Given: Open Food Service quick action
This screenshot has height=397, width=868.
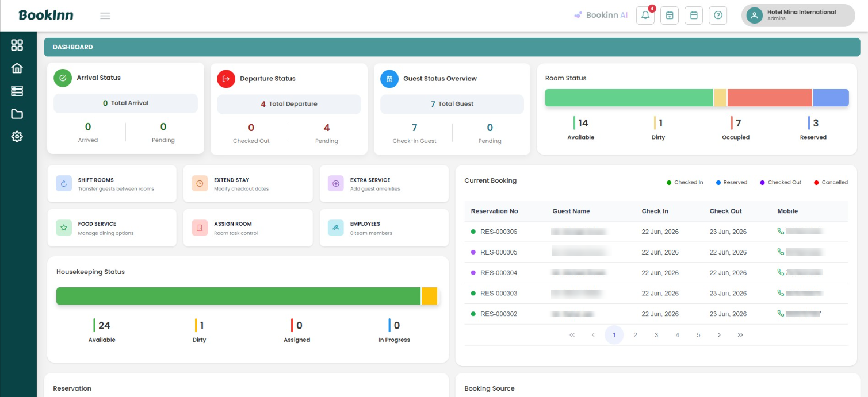Looking at the screenshot, I should coord(112,228).
